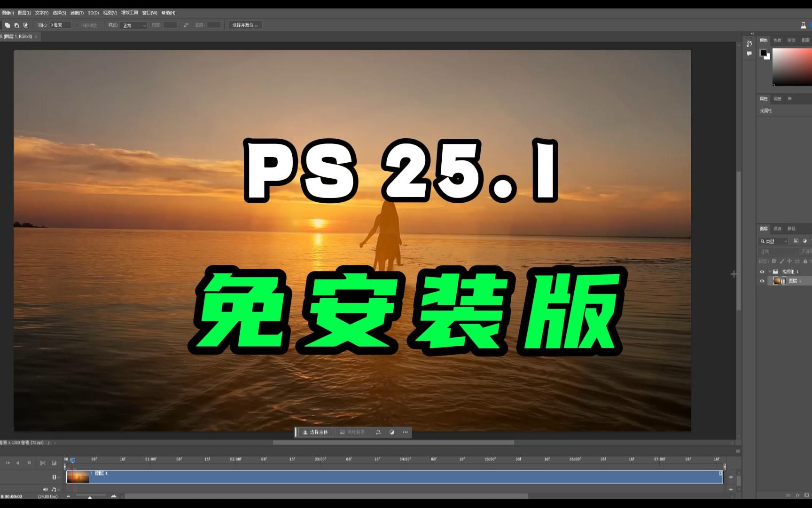Select the Intersect with selection icon

pyautogui.click(x=25, y=25)
